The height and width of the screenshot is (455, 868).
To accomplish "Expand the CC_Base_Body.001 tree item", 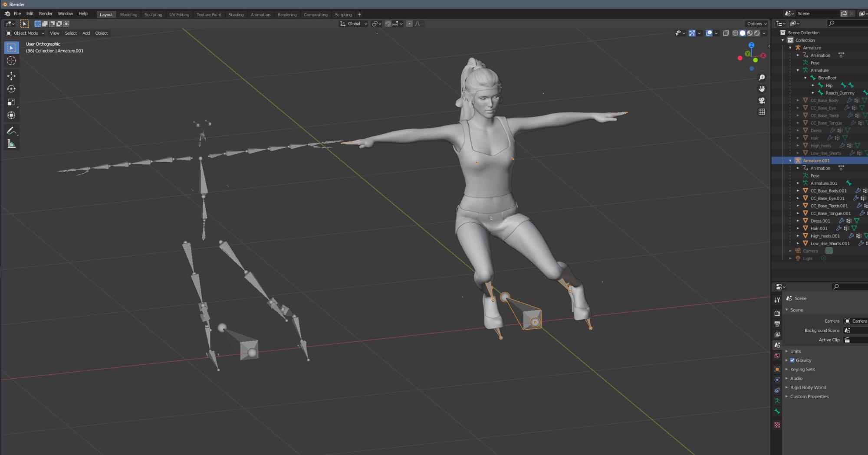I will (x=798, y=191).
